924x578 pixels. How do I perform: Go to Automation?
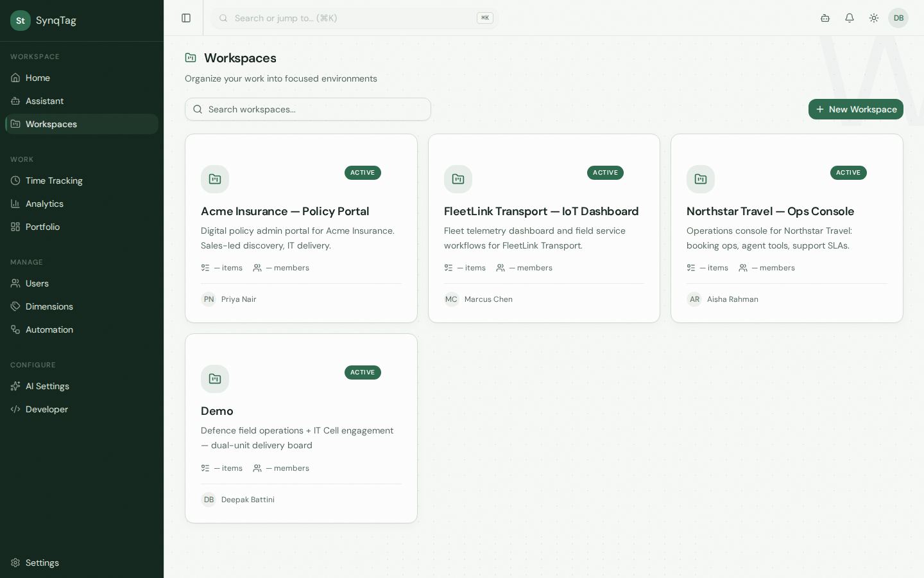coord(81,329)
